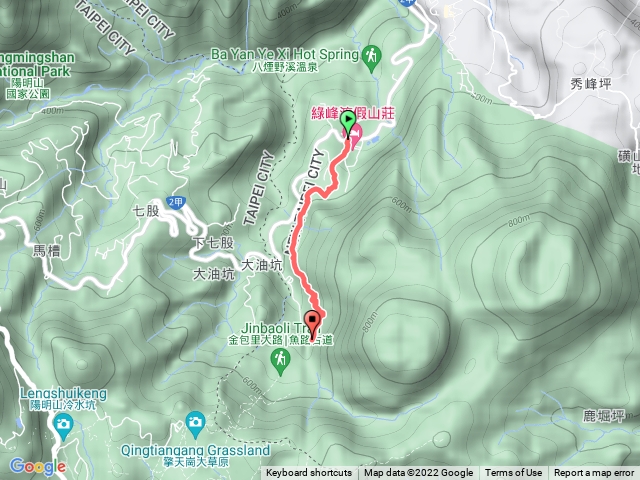Click the 2甲 route shield near 七股

pos(176,202)
